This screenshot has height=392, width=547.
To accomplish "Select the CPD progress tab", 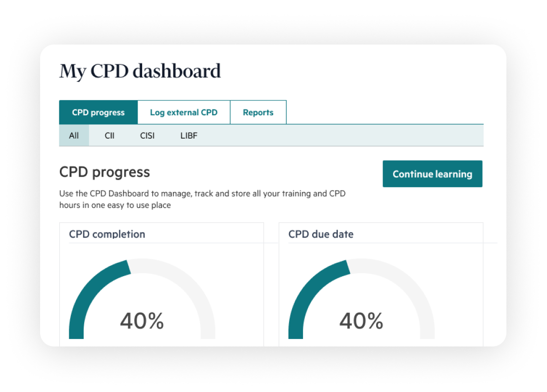I will (x=98, y=112).
